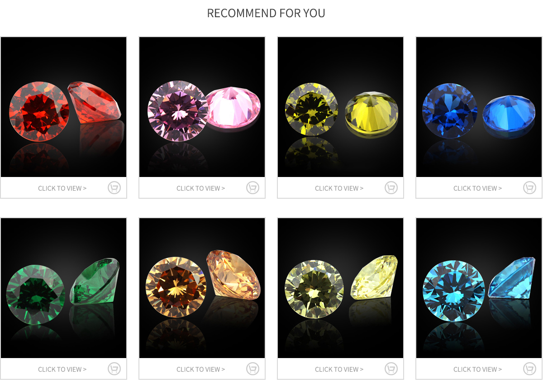Open 'CLICK TO VIEW' link for green gemstone
The image size is (543, 392).
pos(62,369)
